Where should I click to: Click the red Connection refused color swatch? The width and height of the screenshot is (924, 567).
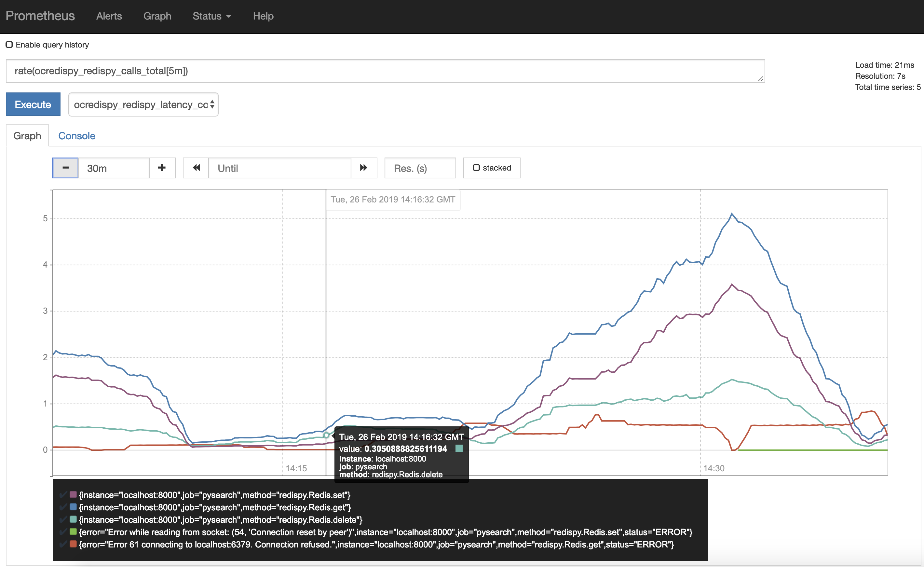pos(73,544)
